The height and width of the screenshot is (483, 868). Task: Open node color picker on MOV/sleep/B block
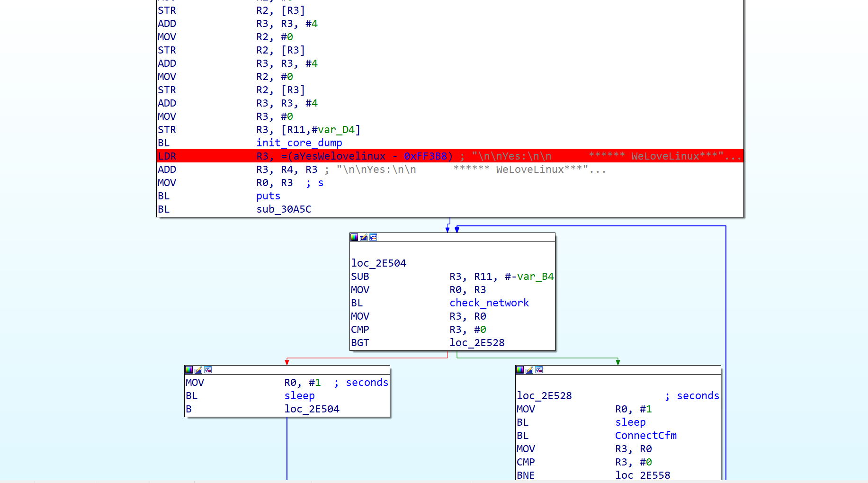pos(189,370)
